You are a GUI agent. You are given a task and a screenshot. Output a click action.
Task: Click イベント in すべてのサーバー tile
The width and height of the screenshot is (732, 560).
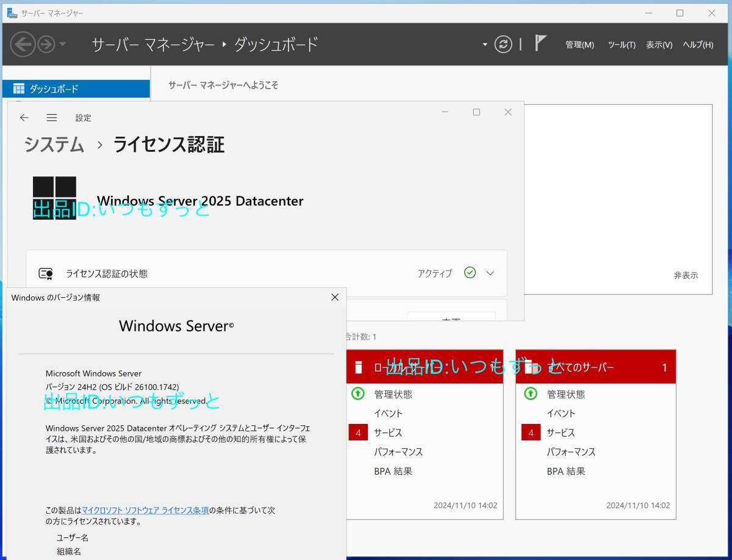(x=561, y=413)
